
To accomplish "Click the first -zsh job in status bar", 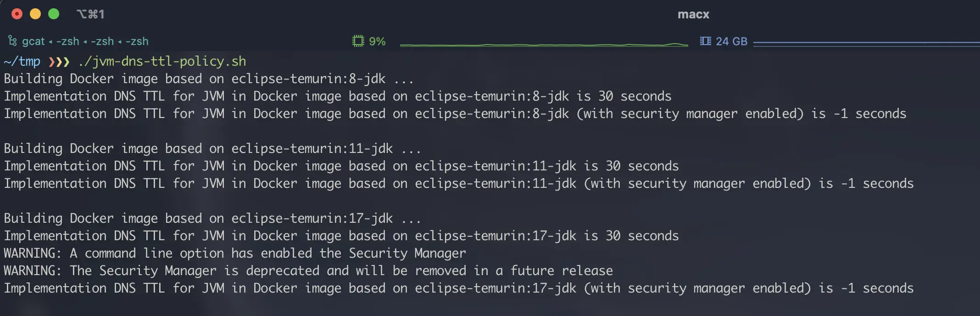I will pyautogui.click(x=68, y=41).
